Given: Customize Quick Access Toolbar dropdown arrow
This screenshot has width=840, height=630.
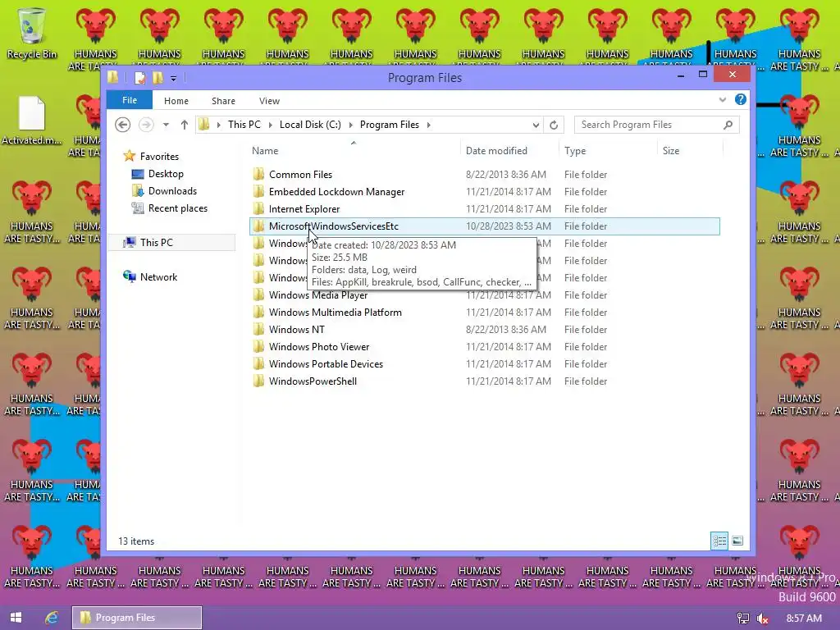Looking at the screenshot, I should (173, 78).
